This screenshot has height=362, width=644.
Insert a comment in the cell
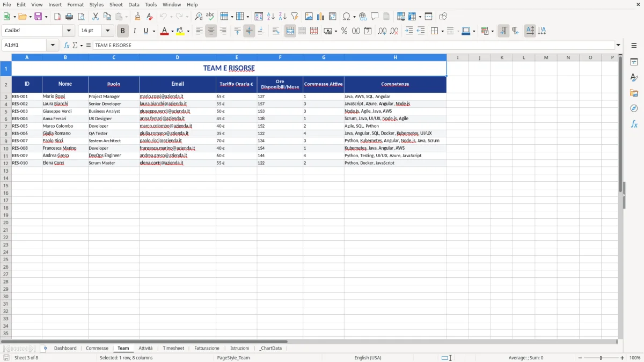point(375,16)
